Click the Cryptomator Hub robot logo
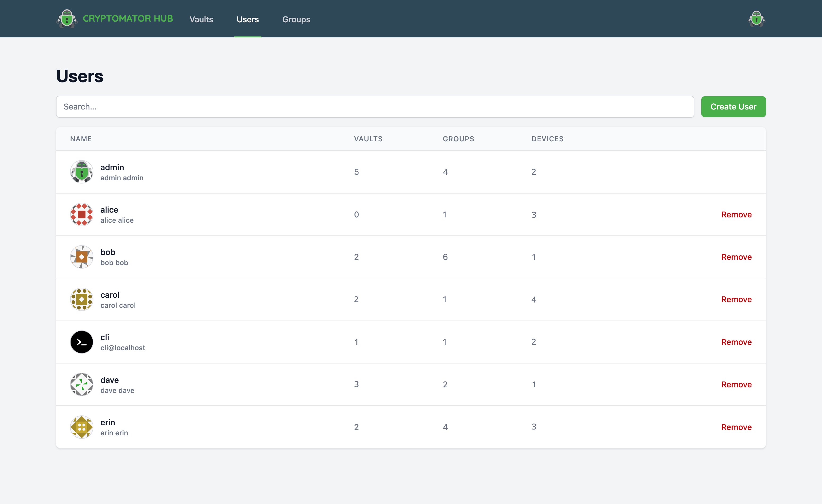The image size is (822, 504). click(x=67, y=19)
